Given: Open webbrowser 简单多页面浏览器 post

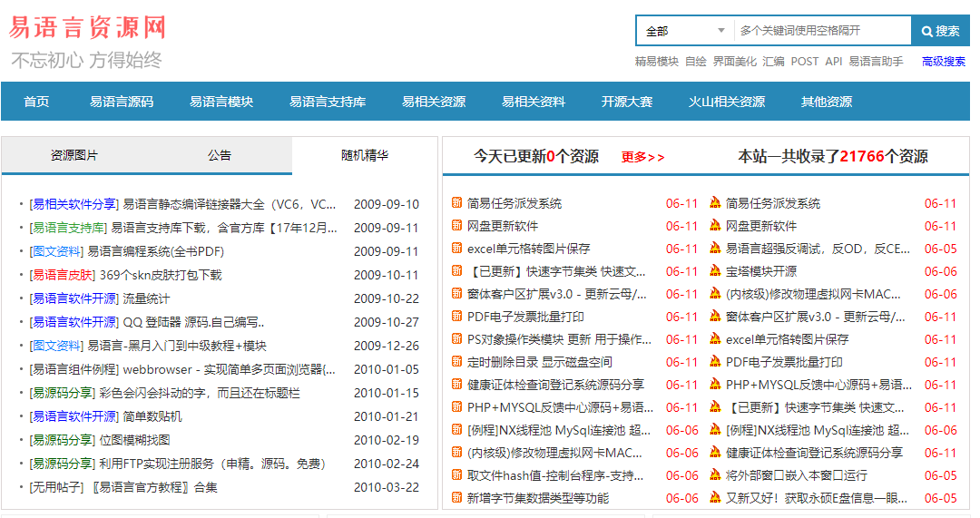Looking at the screenshot, I should click(x=230, y=370).
